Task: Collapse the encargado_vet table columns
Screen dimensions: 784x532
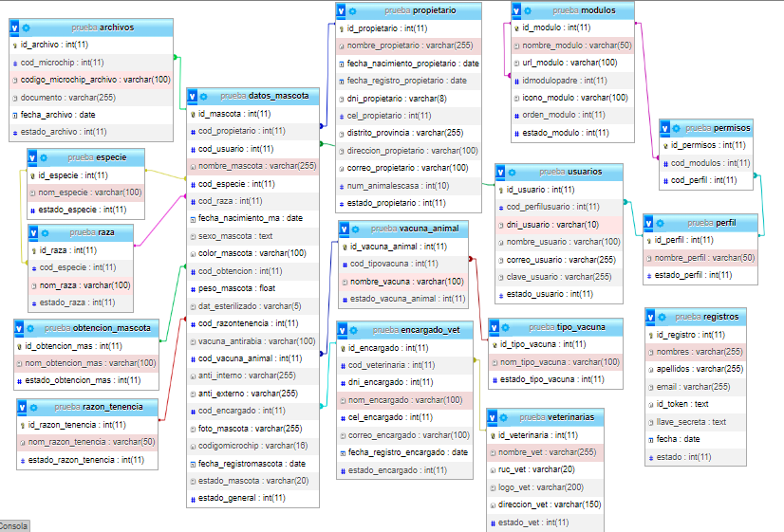Action: pos(345,330)
